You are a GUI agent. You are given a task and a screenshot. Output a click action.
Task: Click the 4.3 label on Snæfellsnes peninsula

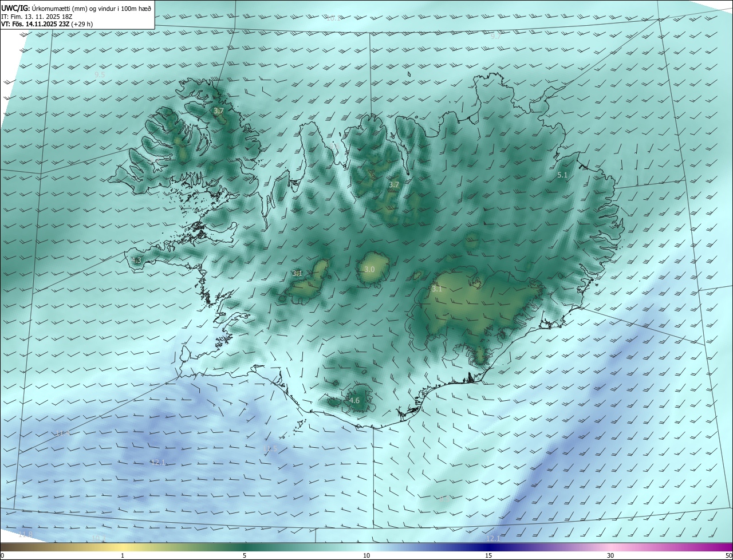[136, 261]
